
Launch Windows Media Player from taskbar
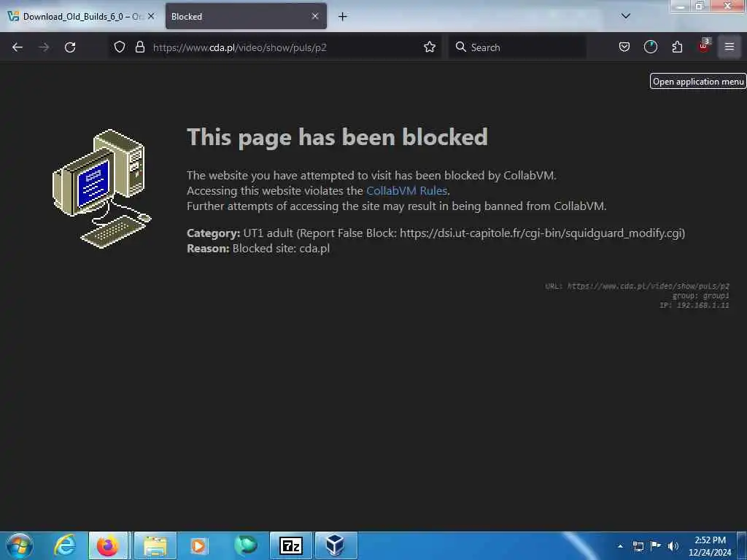coord(198,545)
